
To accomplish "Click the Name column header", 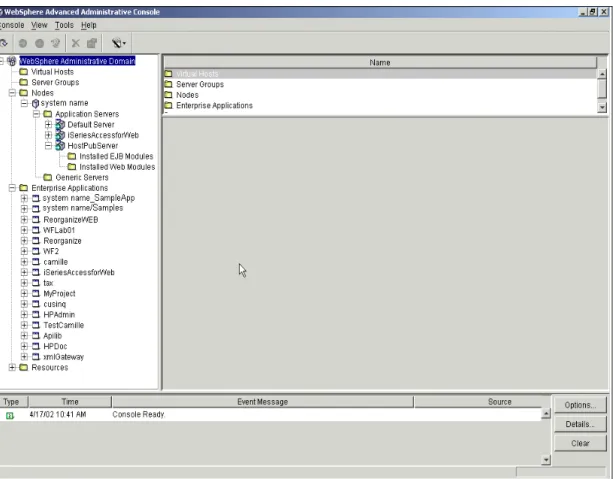I will pyautogui.click(x=380, y=63).
